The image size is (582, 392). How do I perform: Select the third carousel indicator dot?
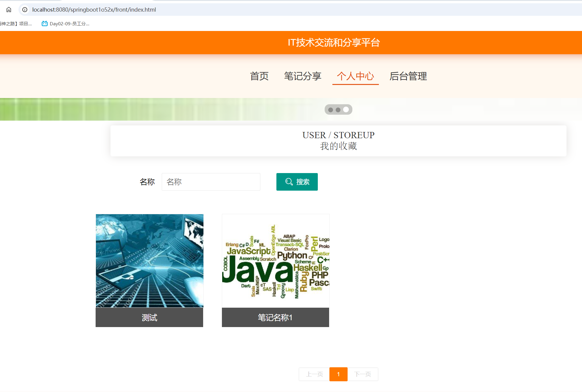(x=346, y=110)
